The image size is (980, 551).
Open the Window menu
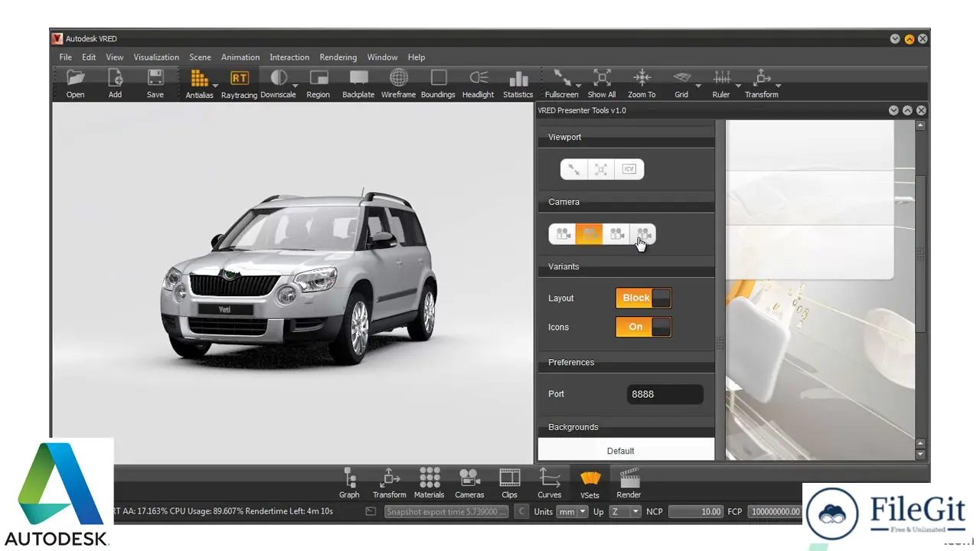click(x=382, y=57)
